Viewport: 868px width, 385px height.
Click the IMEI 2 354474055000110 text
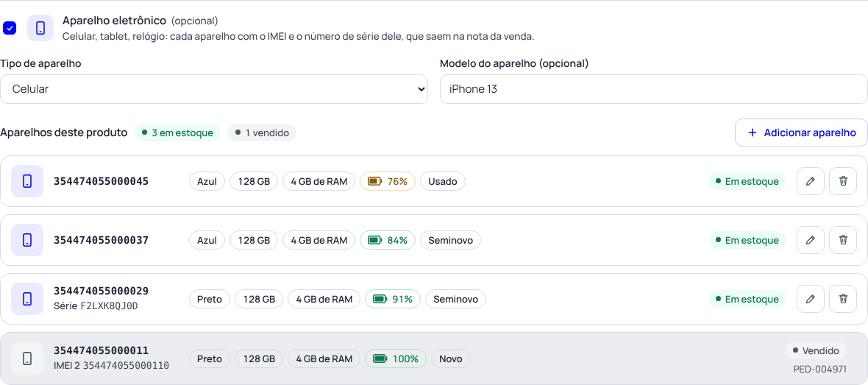click(111, 366)
